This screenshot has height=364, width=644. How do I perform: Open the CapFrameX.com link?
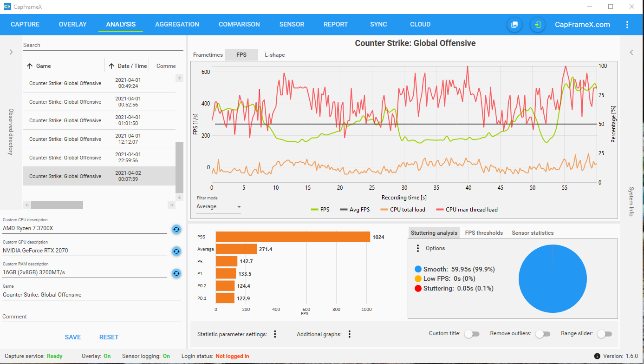click(x=583, y=25)
